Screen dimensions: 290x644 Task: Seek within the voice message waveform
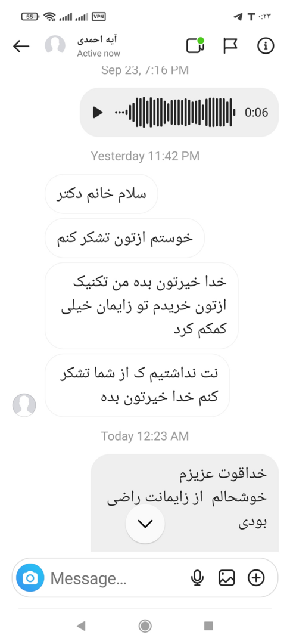(x=175, y=112)
